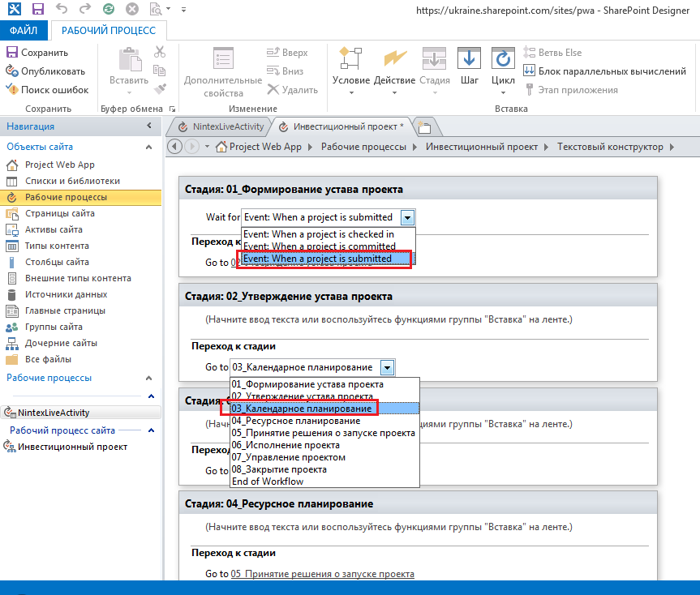Click the Stop icon in quick access toolbar
The image size is (700, 595).
pos(131,9)
